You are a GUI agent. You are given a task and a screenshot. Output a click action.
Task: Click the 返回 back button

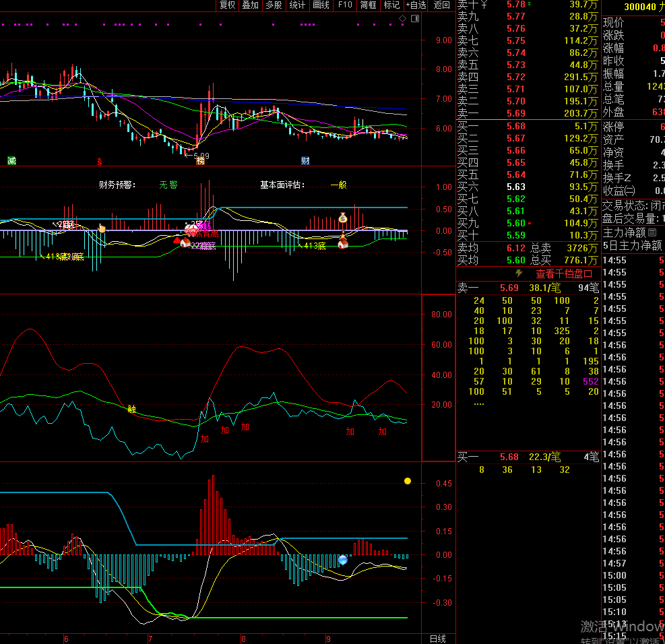click(x=442, y=5)
